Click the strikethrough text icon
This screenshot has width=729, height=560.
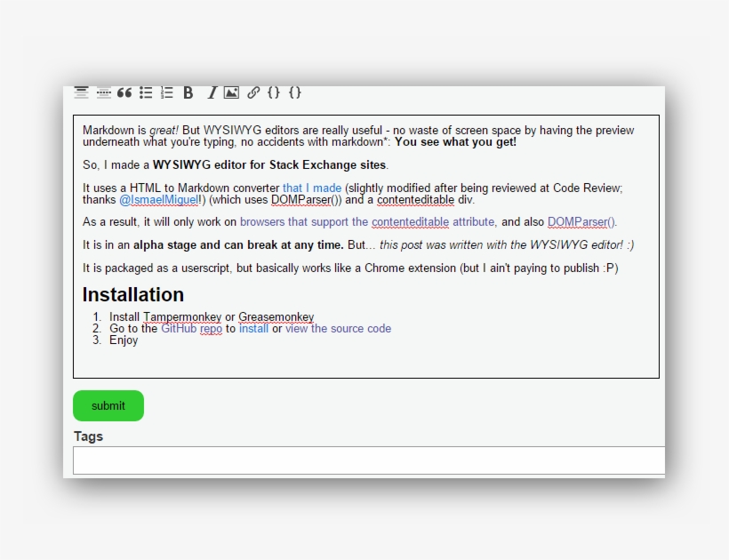tap(103, 92)
